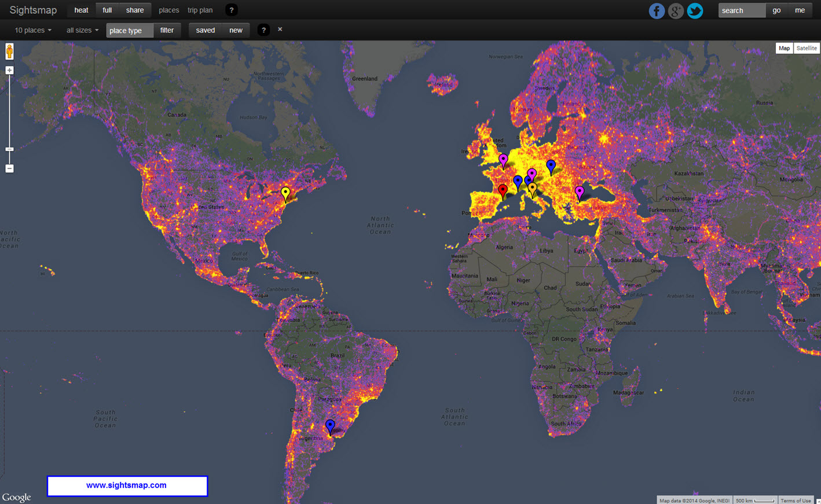
Task: Open the 'places' menu
Action: pos(169,10)
